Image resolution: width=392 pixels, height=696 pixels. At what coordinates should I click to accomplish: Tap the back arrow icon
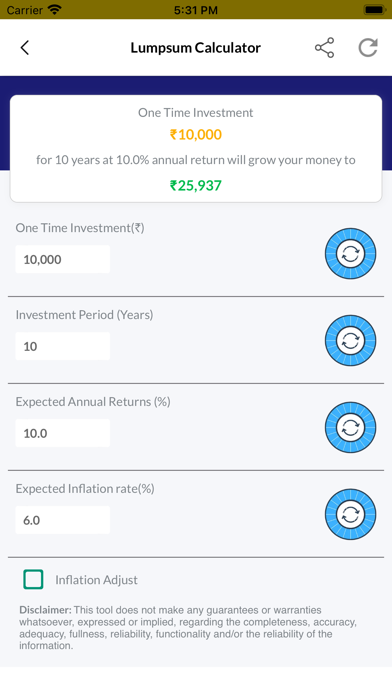[x=25, y=47]
